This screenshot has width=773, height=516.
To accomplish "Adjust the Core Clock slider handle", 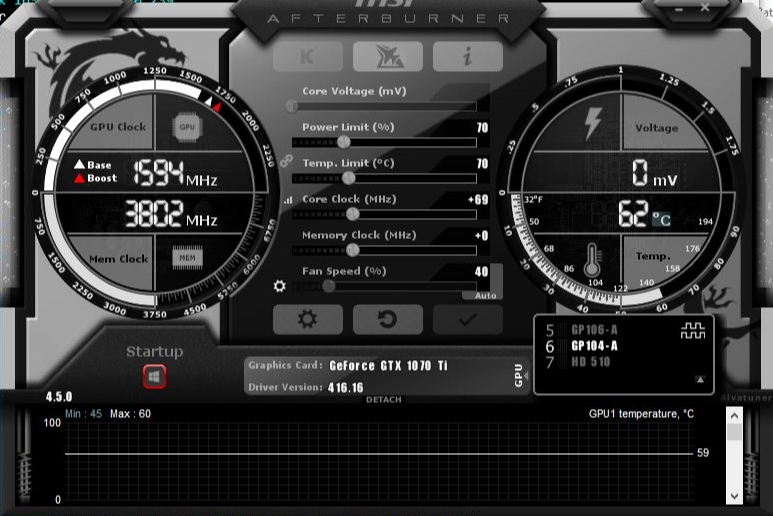I will 352,214.
